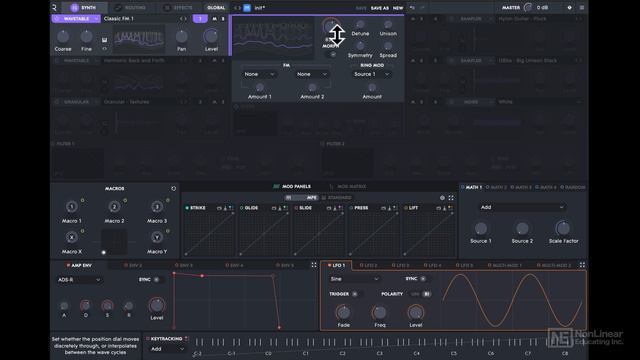Click the MOD PANELS tab label
Image resolution: width=640 pixels, height=360 pixels.
pos(296,187)
